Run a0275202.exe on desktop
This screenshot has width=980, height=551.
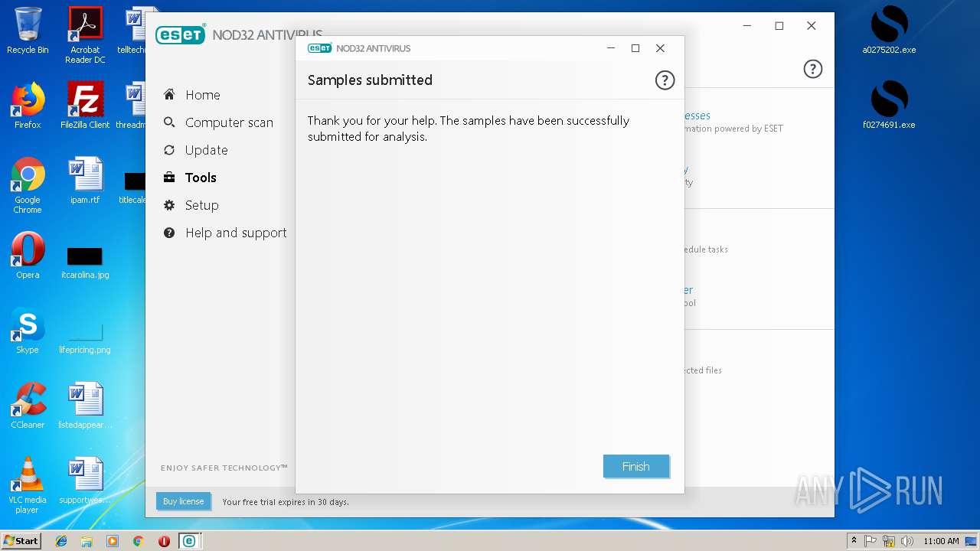pyautogui.click(x=889, y=31)
